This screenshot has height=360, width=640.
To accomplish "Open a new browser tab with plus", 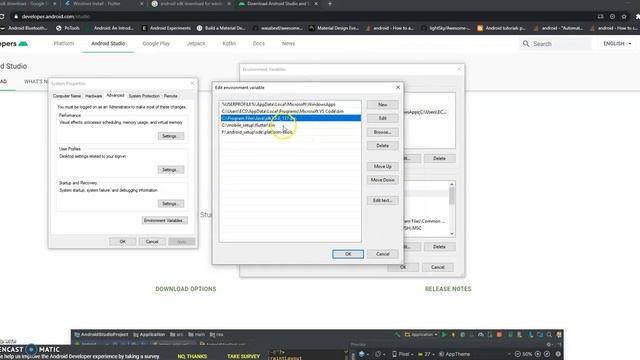I will [x=330, y=4].
